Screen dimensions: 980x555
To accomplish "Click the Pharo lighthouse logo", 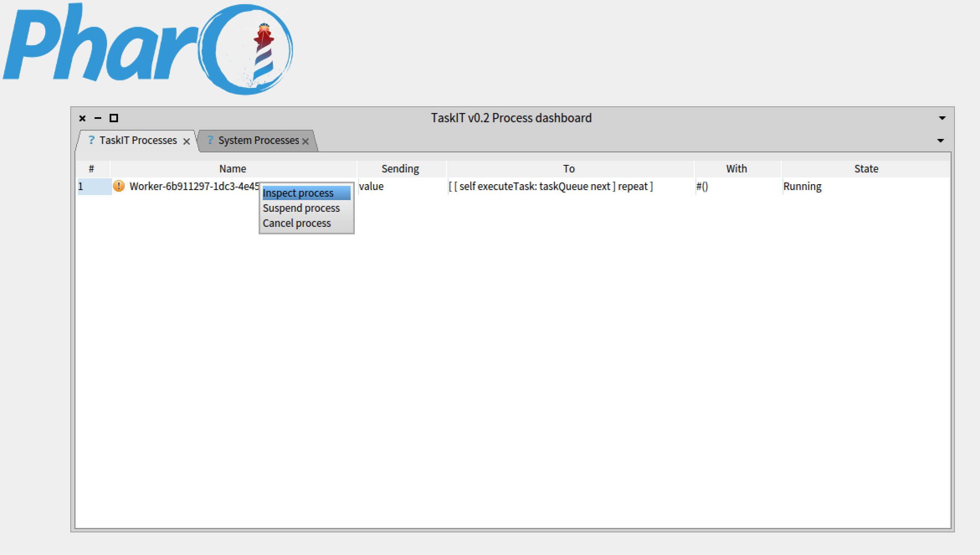I will click(263, 50).
